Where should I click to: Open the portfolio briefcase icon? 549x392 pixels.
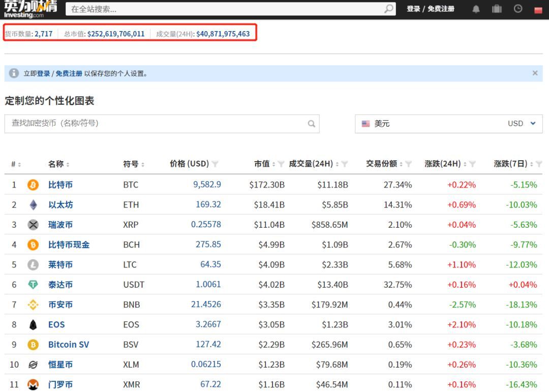(497, 9)
